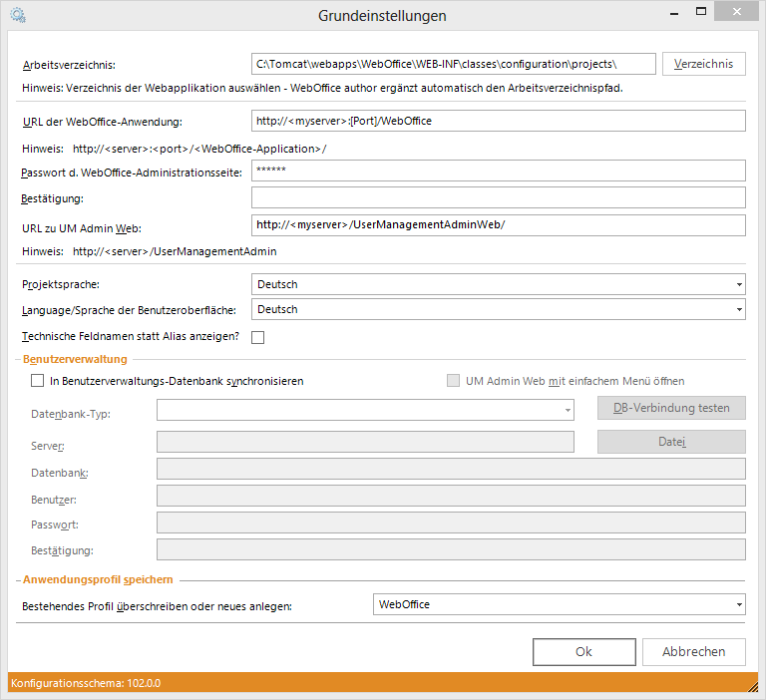Click the Datei button
Viewport: 766px width, 700px height.
click(671, 442)
